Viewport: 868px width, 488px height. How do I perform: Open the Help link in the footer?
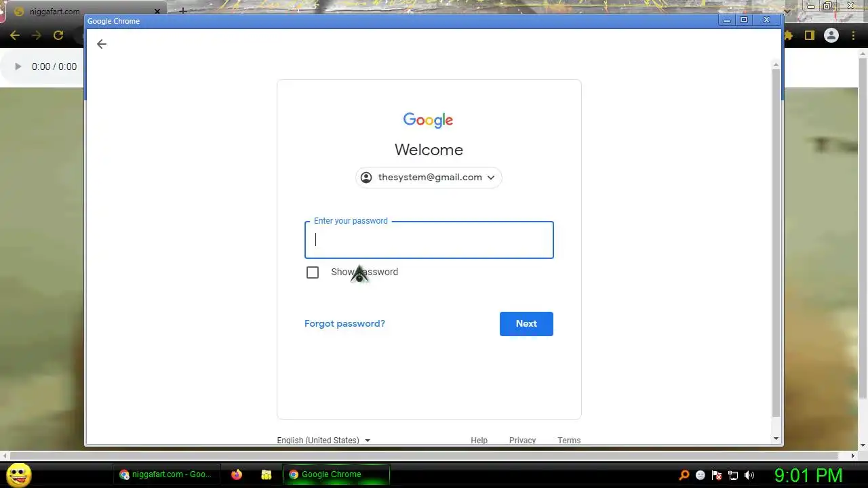(x=479, y=440)
